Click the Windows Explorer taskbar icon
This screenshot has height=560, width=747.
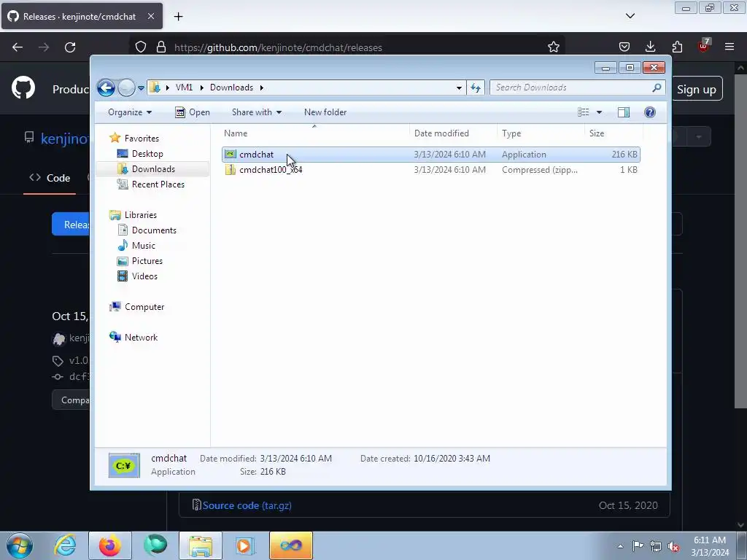(x=201, y=545)
